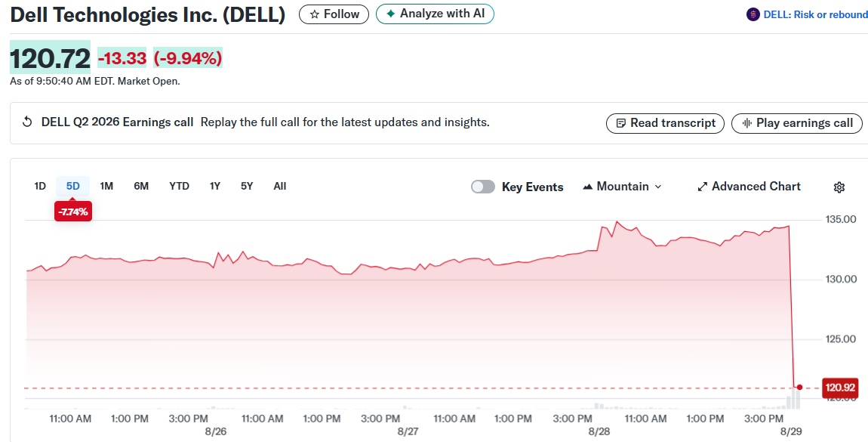Open Read transcript
Viewport: 868px width, 442px height.
pos(665,123)
